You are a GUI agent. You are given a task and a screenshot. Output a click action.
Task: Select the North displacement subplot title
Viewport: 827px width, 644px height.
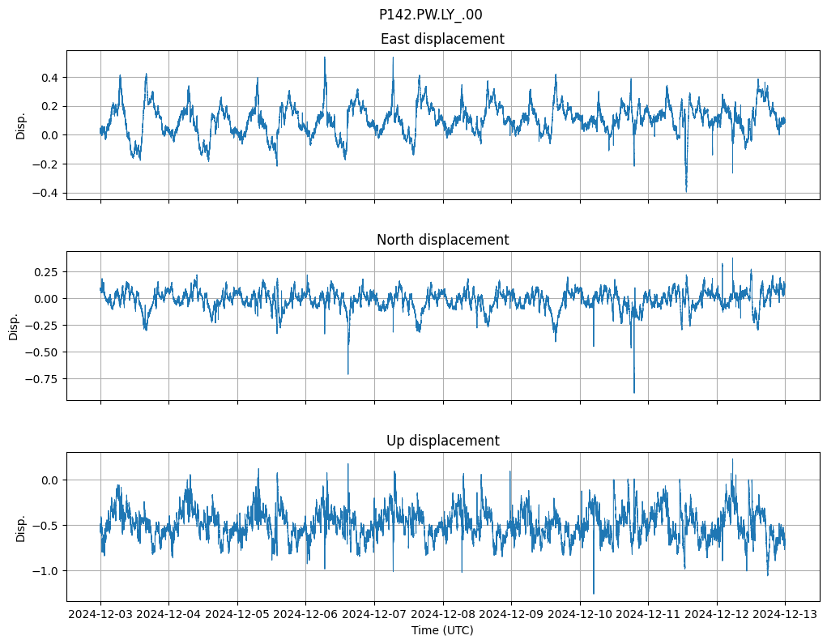pos(442,240)
